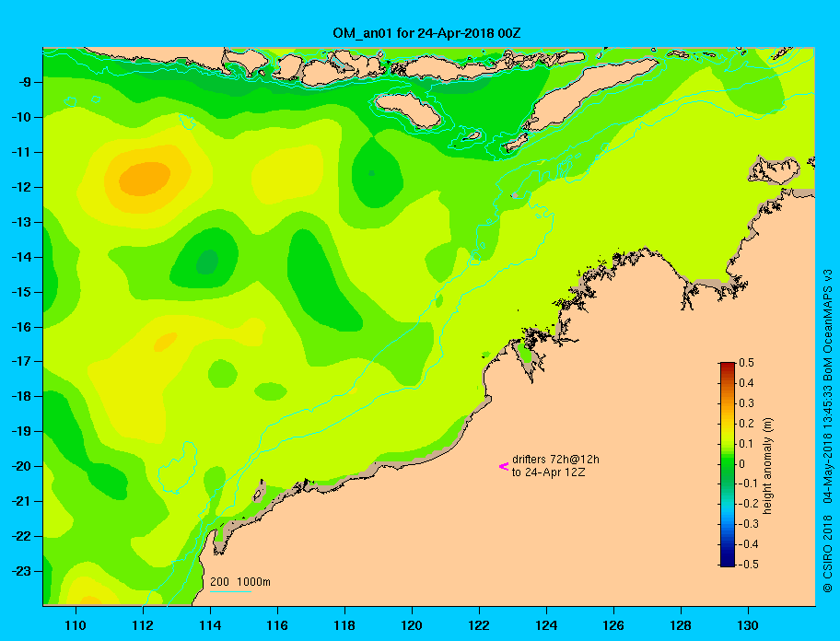Click latitude axis label '-22'
This screenshot has height=641, width=840.
click(20, 537)
